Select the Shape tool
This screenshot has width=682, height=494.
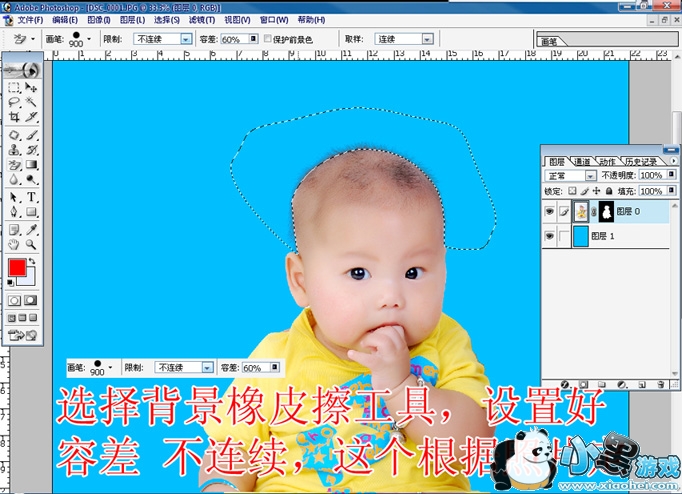point(31,212)
